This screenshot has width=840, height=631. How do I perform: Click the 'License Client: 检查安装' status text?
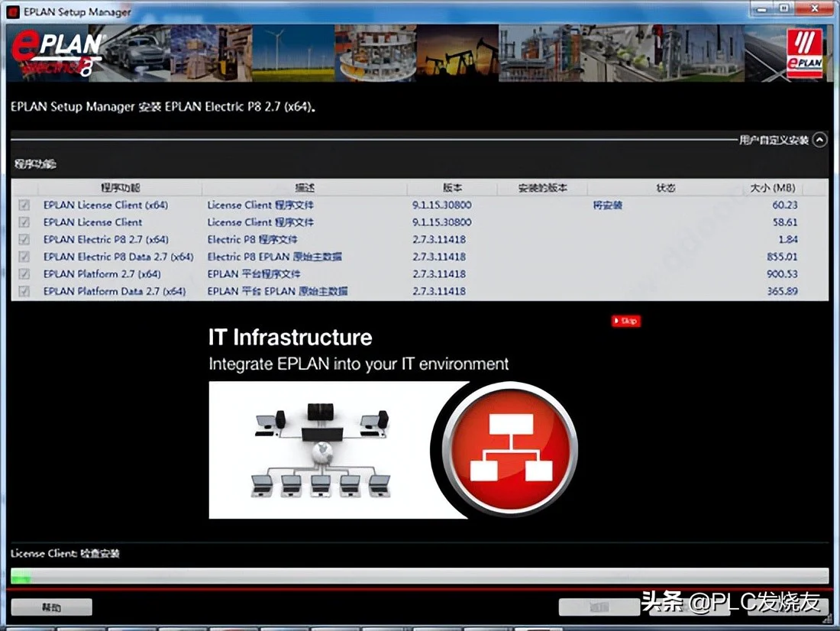65,553
